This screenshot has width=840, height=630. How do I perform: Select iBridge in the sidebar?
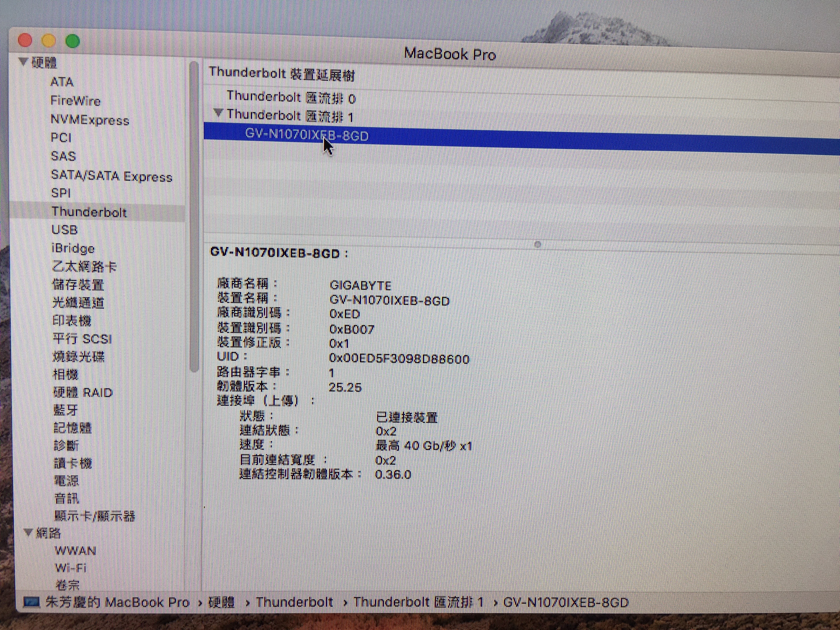(73, 248)
